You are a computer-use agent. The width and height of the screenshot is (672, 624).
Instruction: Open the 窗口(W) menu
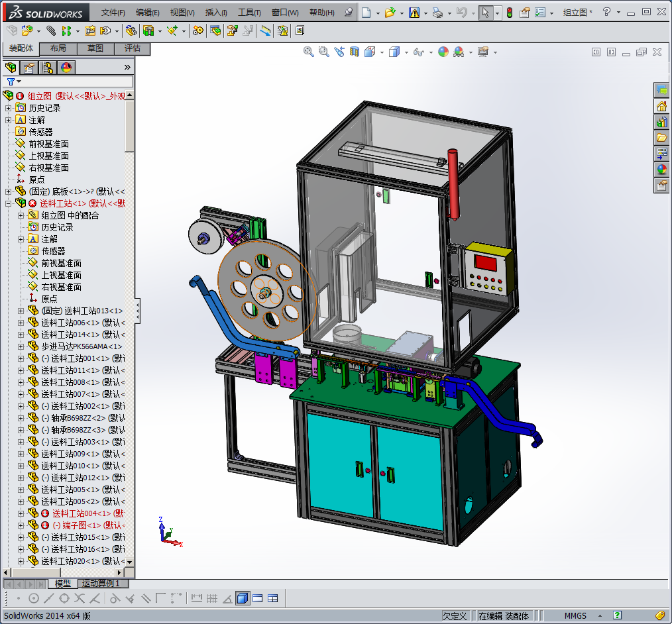coord(285,13)
